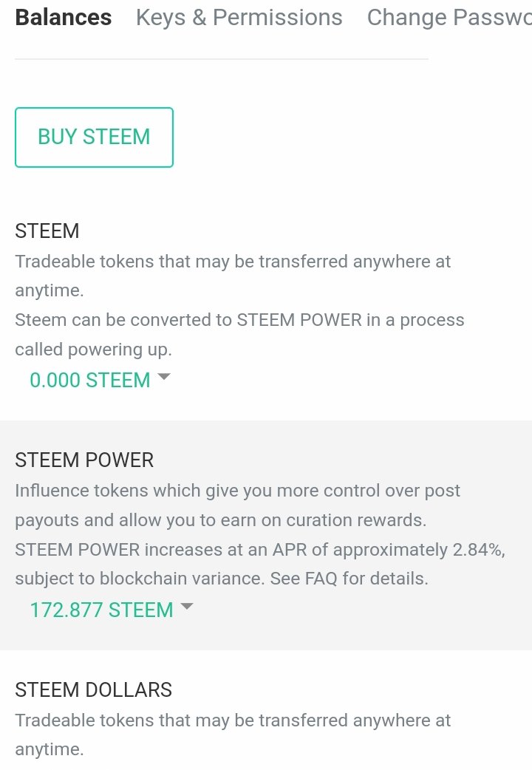Open the Change Password tab
The width and height of the screenshot is (532, 770).
click(449, 18)
